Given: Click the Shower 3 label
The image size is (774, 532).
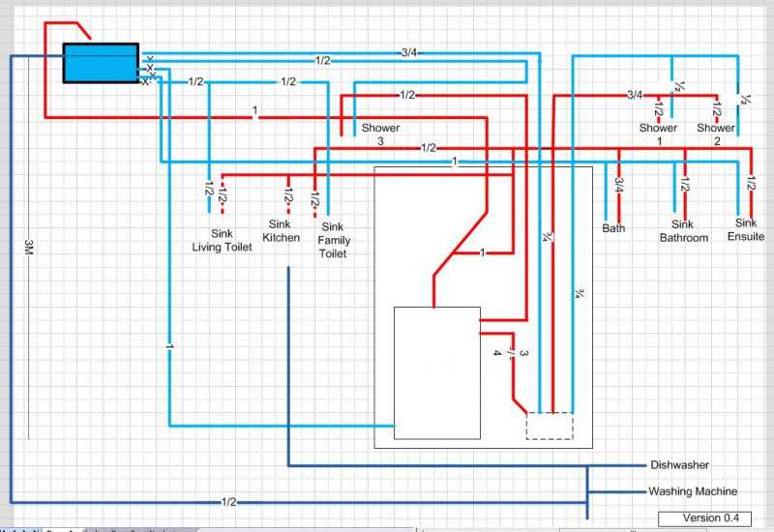Looking at the screenshot, I should [x=380, y=134].
